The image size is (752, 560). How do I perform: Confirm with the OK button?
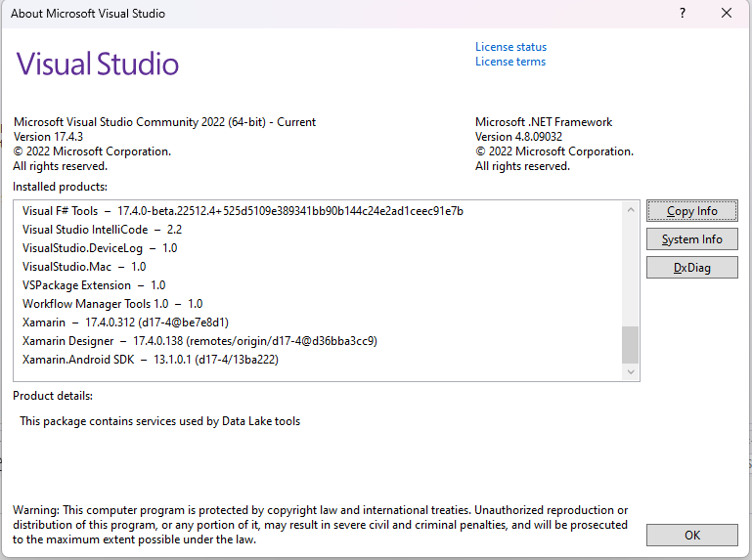tap(692, 535)
